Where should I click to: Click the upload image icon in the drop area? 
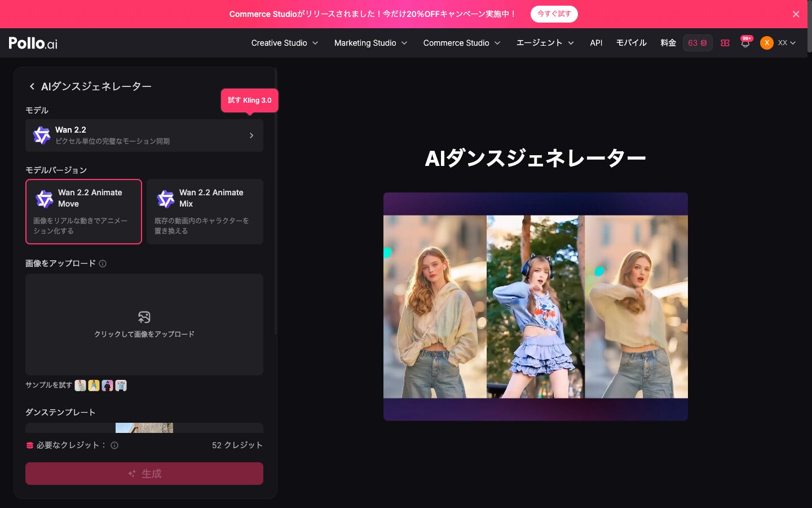point(144,317)
